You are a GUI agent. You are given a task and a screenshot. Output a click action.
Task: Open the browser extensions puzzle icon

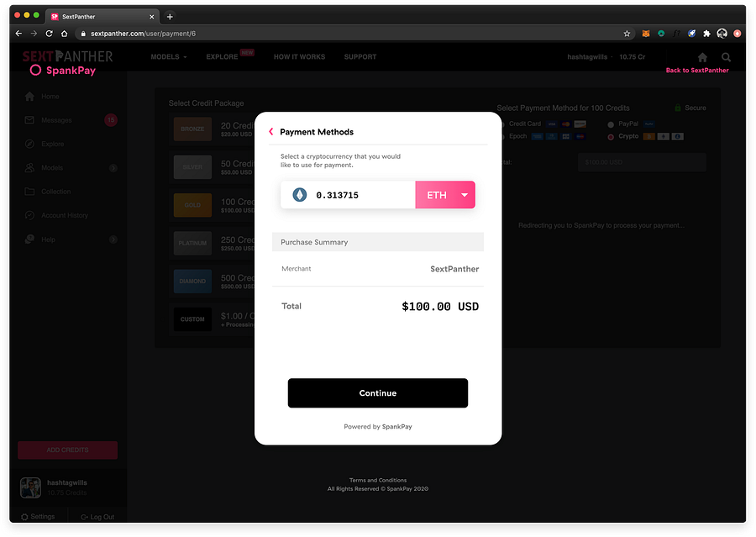[x=706, y=34]
